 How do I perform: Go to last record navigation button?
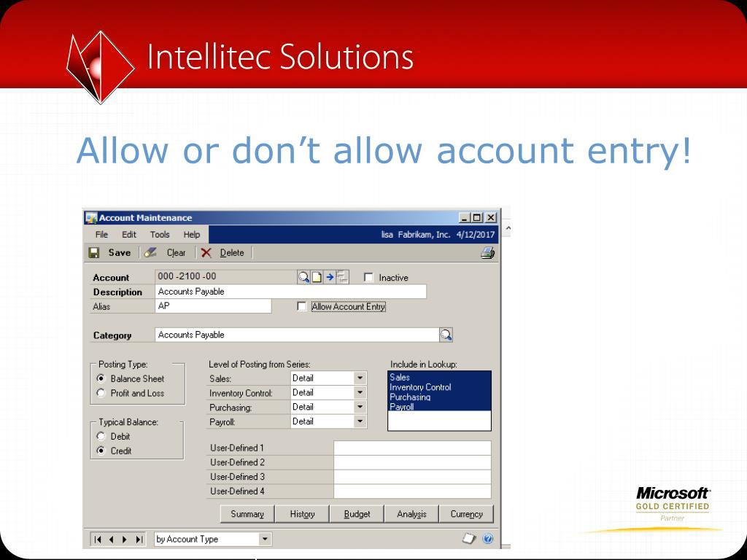tap(139, 540)
